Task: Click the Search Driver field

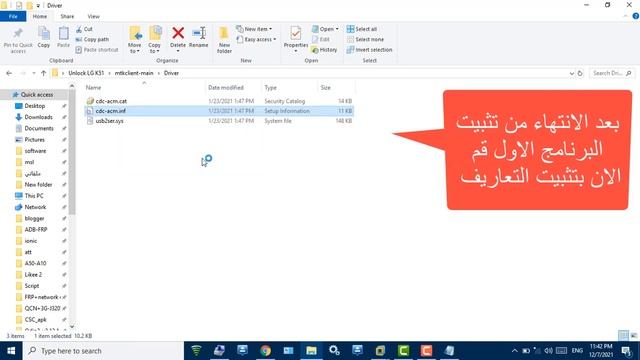Action: click(612, 73)
